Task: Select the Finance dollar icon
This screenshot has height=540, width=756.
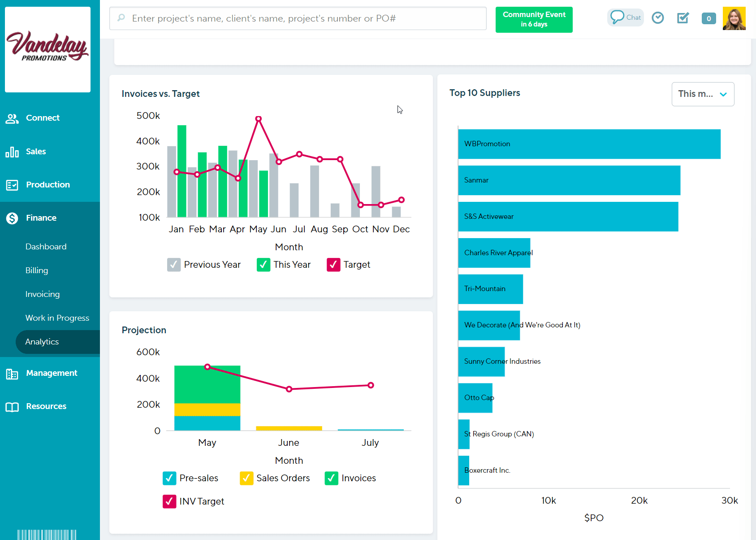Action: click(12, 218)
